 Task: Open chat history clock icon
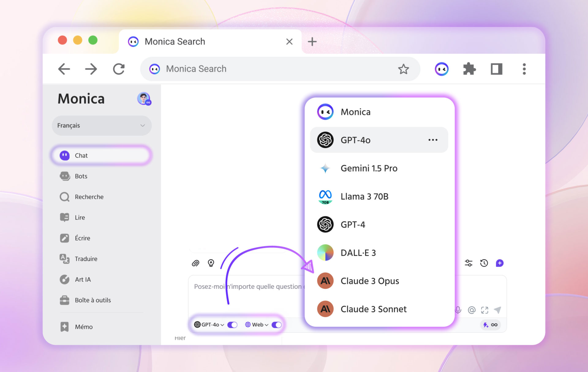(x=484, y=263)
